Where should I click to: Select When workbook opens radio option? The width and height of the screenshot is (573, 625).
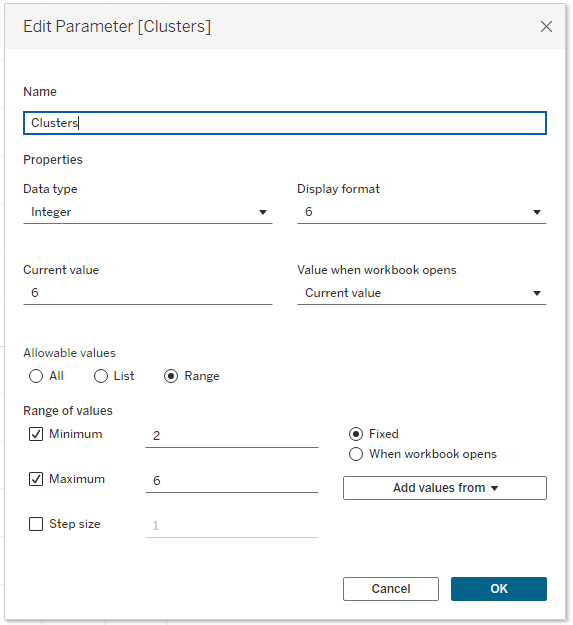click(356, 454)
